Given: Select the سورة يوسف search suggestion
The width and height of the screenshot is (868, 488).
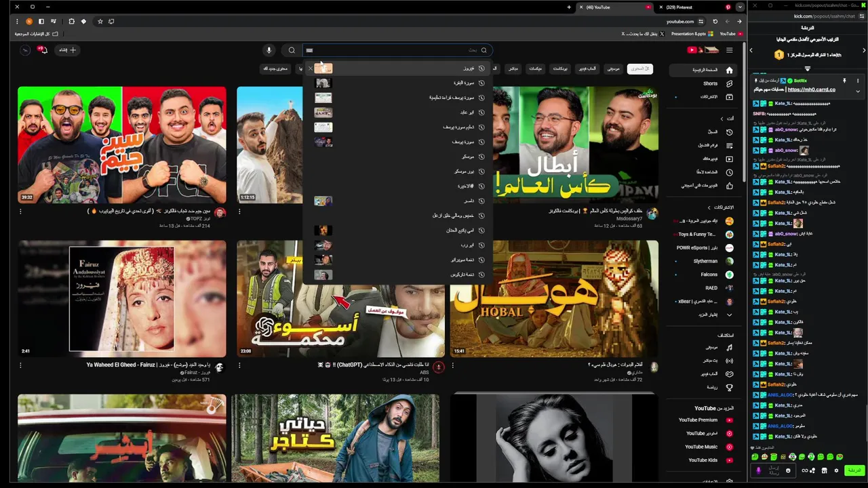Looking at the screenshot, I should click(397, 142).
